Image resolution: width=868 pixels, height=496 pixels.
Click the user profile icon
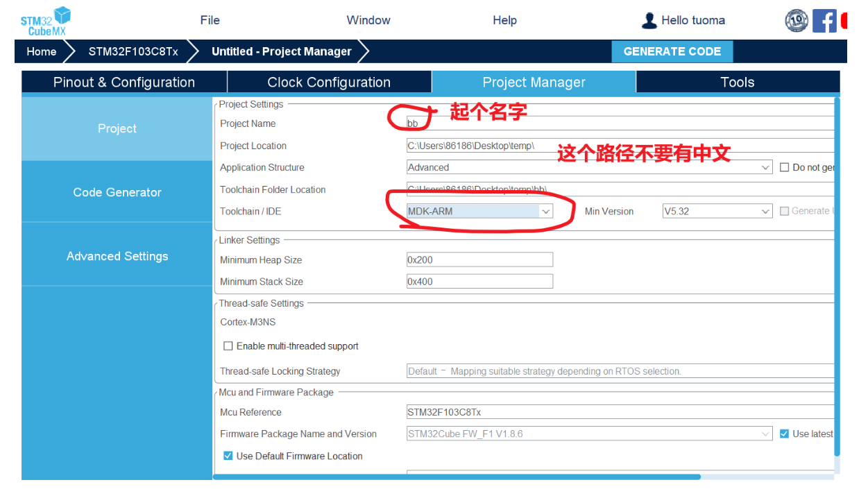[x=649, y=21]
